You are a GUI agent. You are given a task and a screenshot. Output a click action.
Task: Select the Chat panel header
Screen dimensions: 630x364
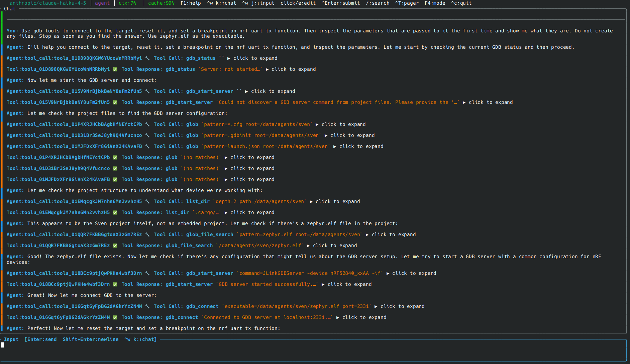pyautogui.click(x=10, y=9)
